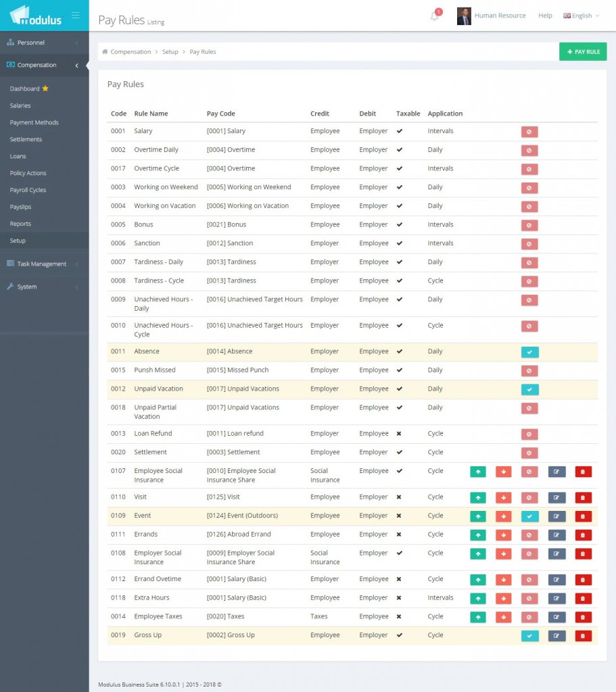Delete the Gross Up pay rule
The image size is (616, 692).
583,635
